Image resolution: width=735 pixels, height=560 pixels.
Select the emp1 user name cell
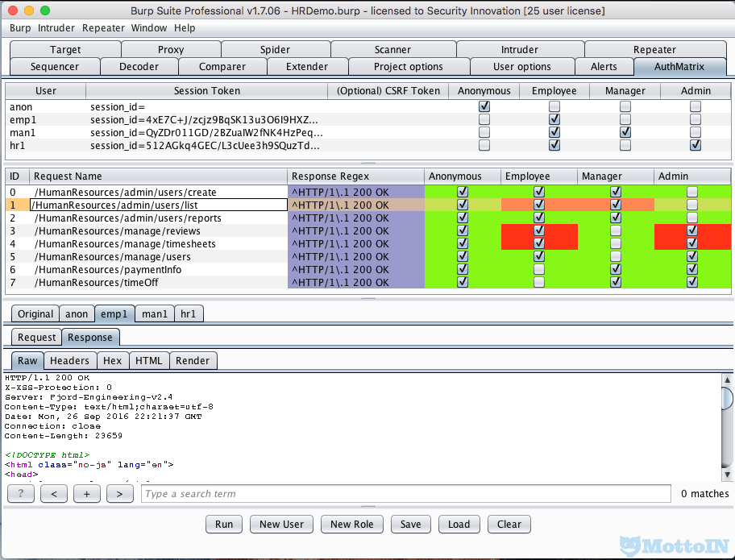45,120
